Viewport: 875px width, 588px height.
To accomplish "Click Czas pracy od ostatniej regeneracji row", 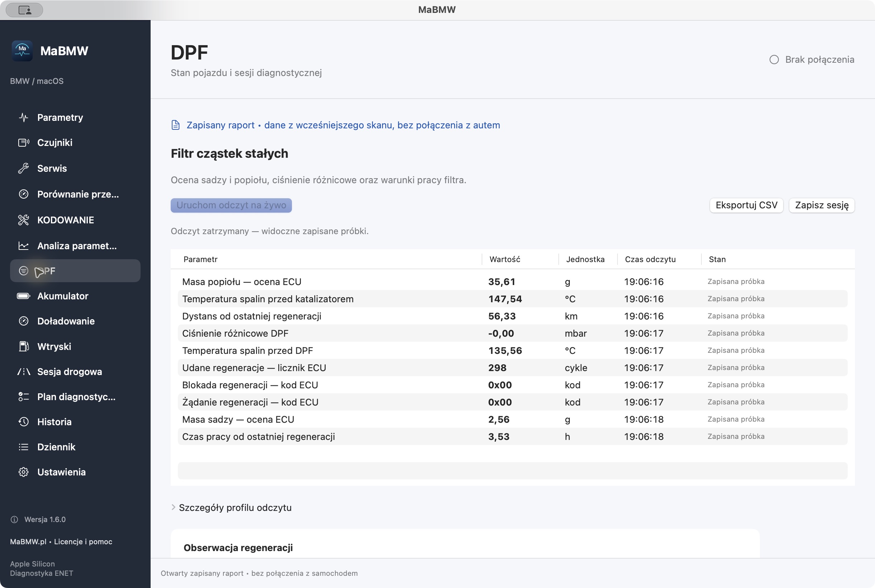I will (512, 436).
